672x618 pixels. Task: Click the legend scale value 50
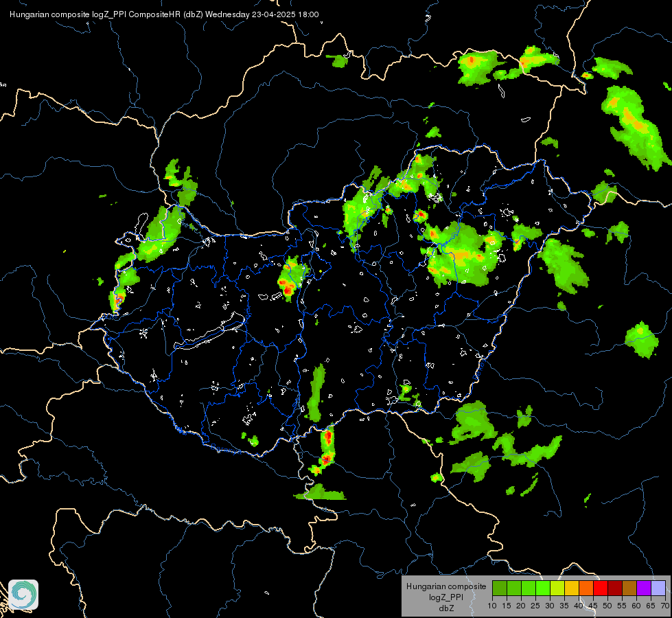coord(607,606)
